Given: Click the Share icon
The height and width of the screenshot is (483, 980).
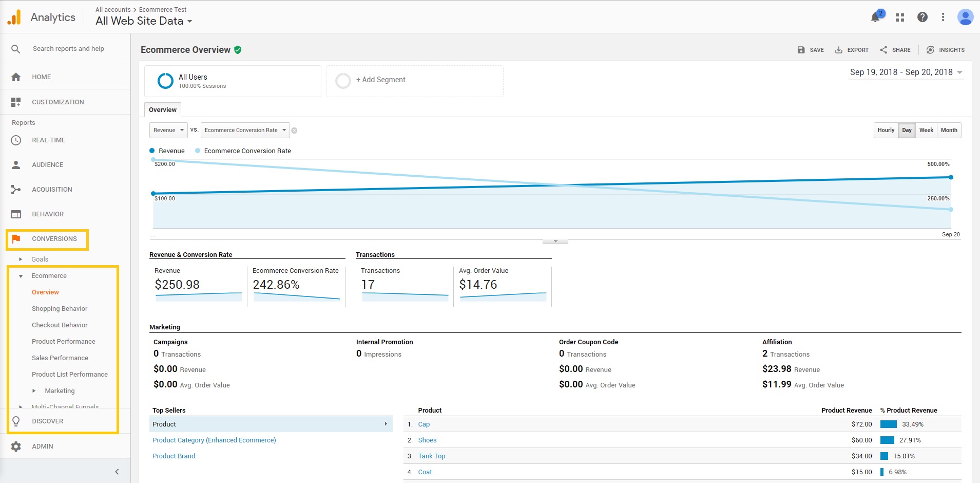Looking at the screenshot, I should [883, 50].
